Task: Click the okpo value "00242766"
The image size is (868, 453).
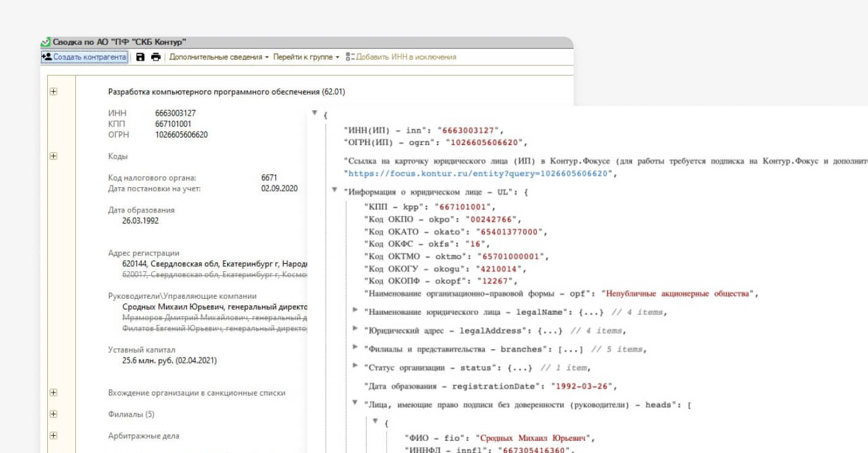Action: (x=492, y=220)
